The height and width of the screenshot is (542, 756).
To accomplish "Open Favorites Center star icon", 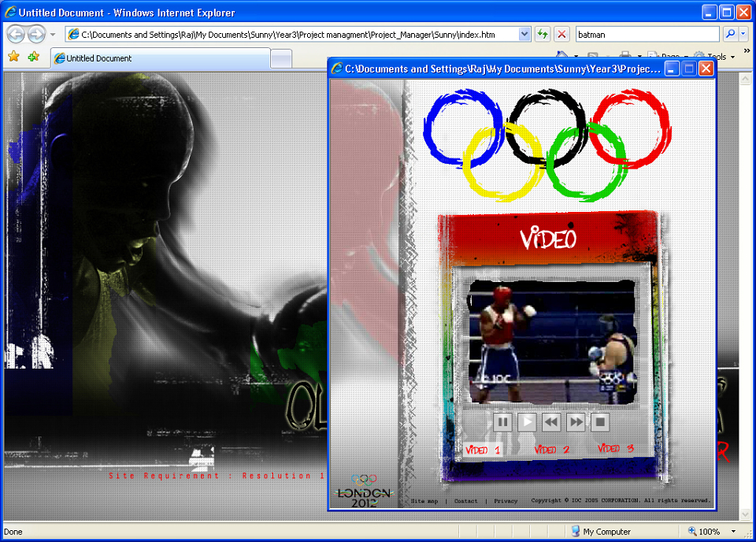I will [x=13, y=57].
